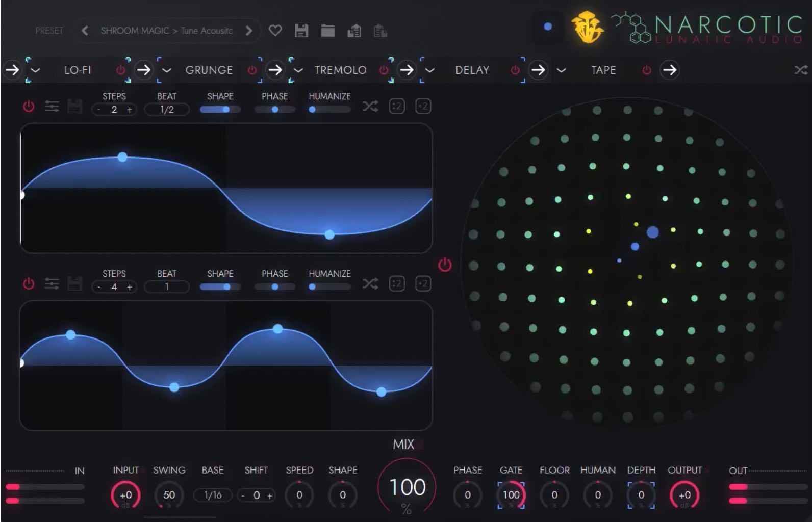Image resolution: width=812 pixels, height=522 pixels.
Task: Expand the chevron dropdown beside GRUNGE
Action: (167, 70)
